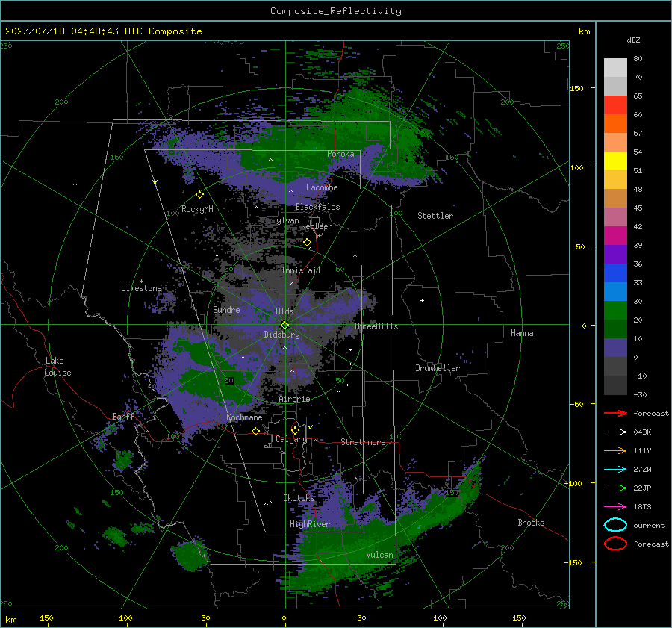Click the Calgary city label
672x628 pixels.
291,439
